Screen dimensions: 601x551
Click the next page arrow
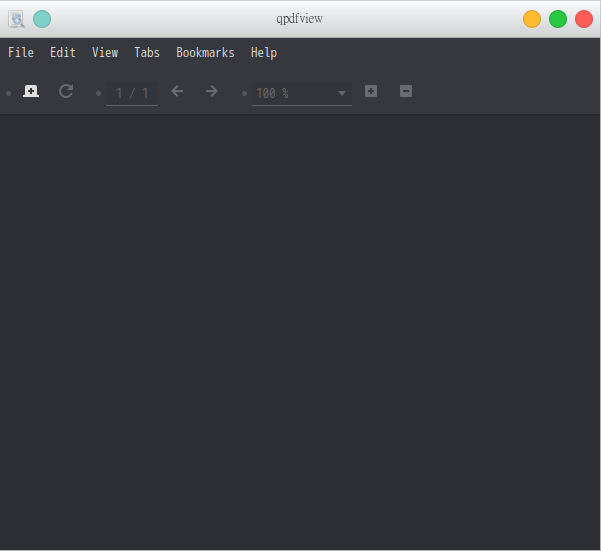click(x=212, y=91)
